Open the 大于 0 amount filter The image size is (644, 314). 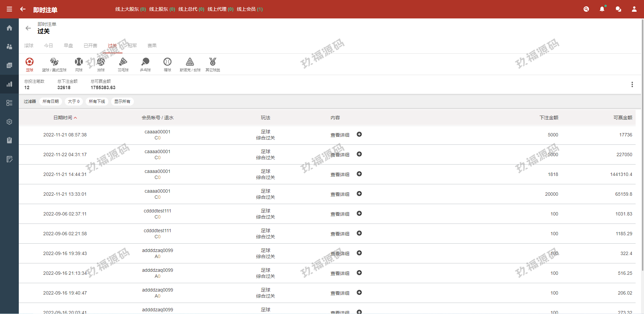(x=74, y=102)
